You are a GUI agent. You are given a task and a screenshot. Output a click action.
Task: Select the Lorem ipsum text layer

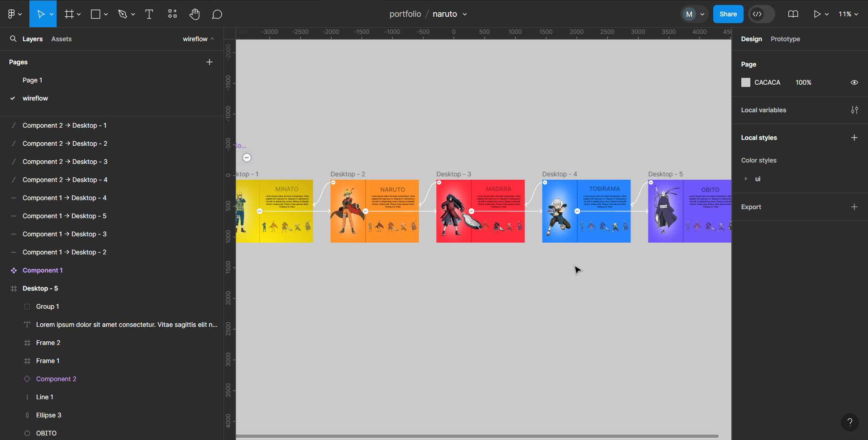tap(127, 325)
